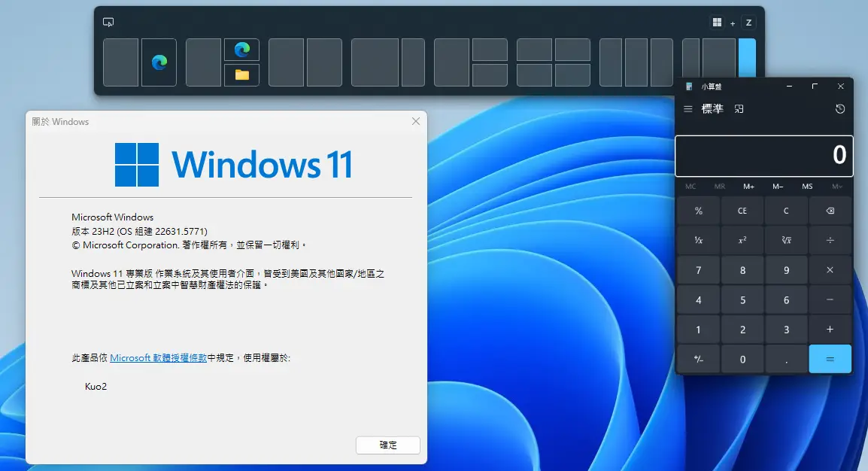Close the 關於 Windows dialog
Screen dimensions: 868x471
416,121
